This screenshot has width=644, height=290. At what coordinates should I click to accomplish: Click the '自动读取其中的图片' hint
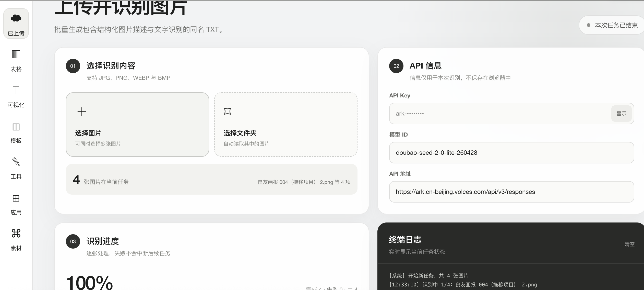coord(246,144)
